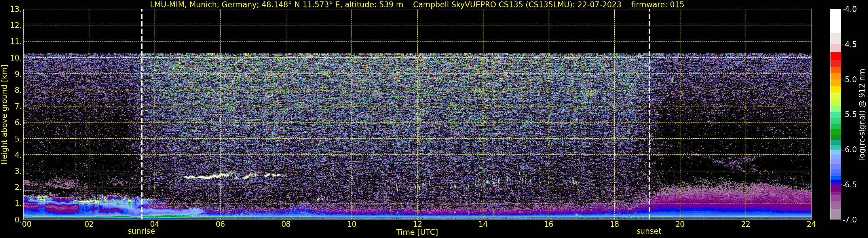This screenshot has height=238, width=868.
Task: Click the height axis tick '7.'
Action: pos(18,106)
